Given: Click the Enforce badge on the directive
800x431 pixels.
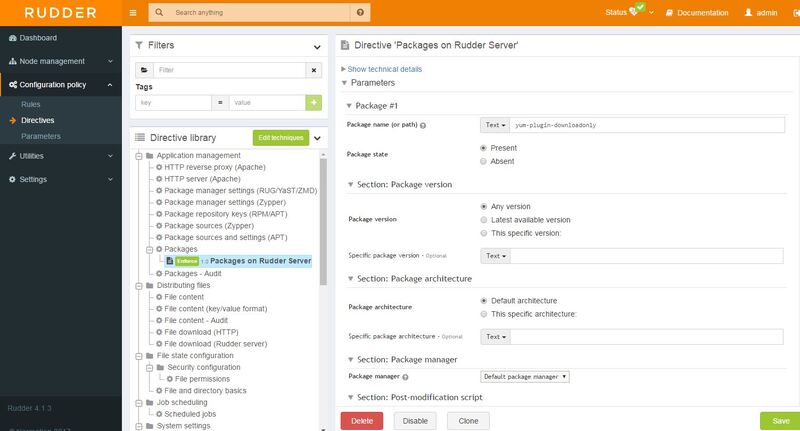Looking at the screenshot, I should coord(187,261).
